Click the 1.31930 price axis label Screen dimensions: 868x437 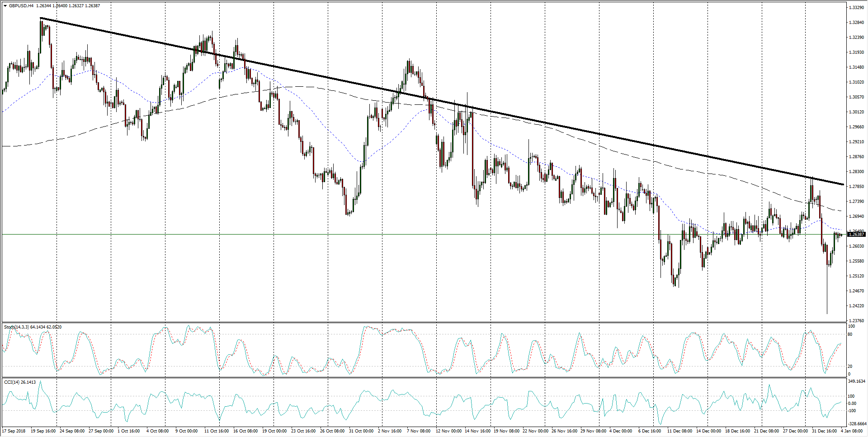856,52
